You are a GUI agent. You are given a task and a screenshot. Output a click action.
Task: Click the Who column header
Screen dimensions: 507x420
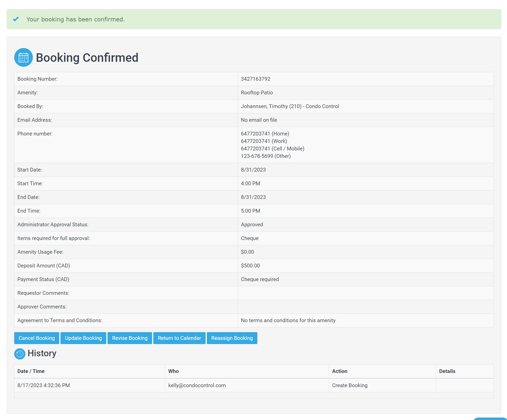click(x=173, y=371)
